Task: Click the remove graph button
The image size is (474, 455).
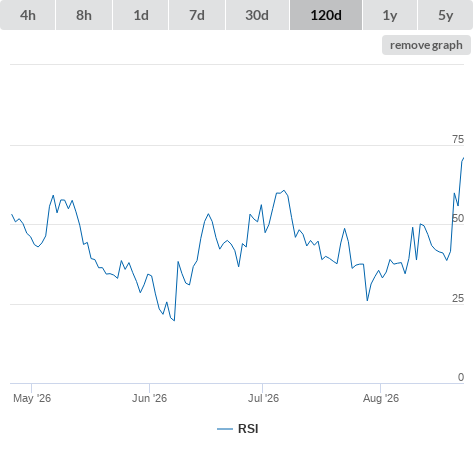Action: pos(426,45)
